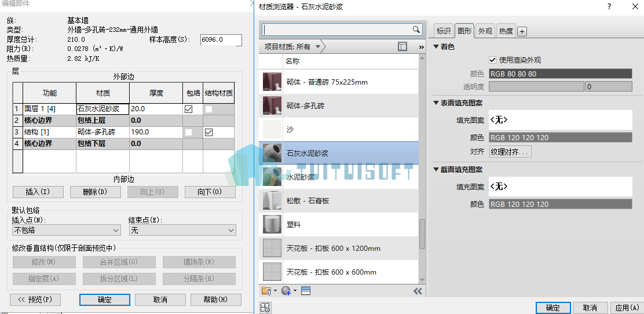Viewport: 644px width, 314px height.
Task: Select the 砌体-多孔砖 material thumbnail
Action: point(272,105)
